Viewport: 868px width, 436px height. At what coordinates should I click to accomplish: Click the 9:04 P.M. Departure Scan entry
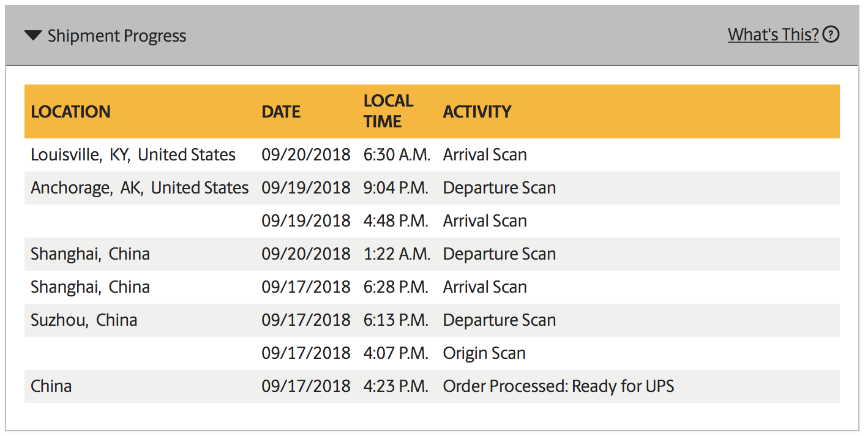(499, 188)
